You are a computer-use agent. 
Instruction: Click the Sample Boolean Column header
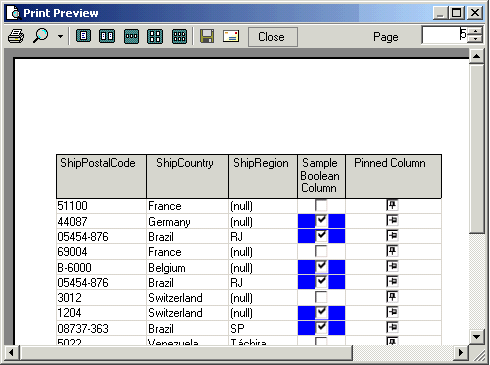tap(321, 176)
